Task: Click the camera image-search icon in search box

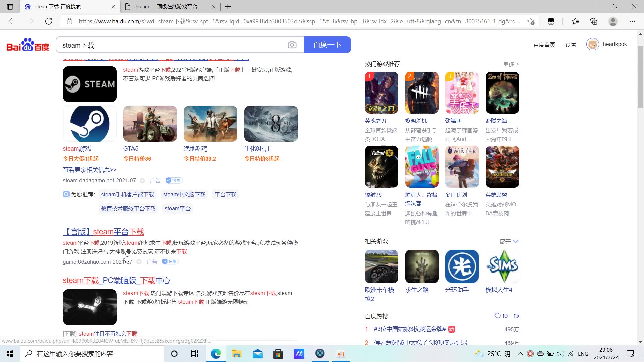Action: coord(292,45)
